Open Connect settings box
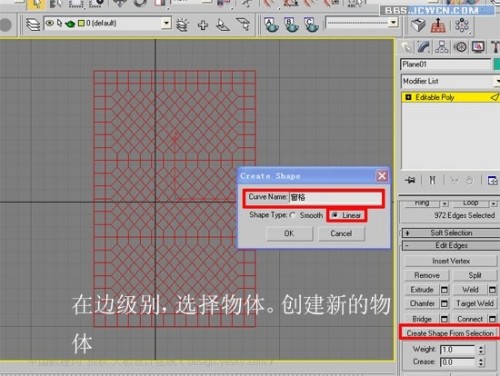500x376 pixels. (492, 319)
